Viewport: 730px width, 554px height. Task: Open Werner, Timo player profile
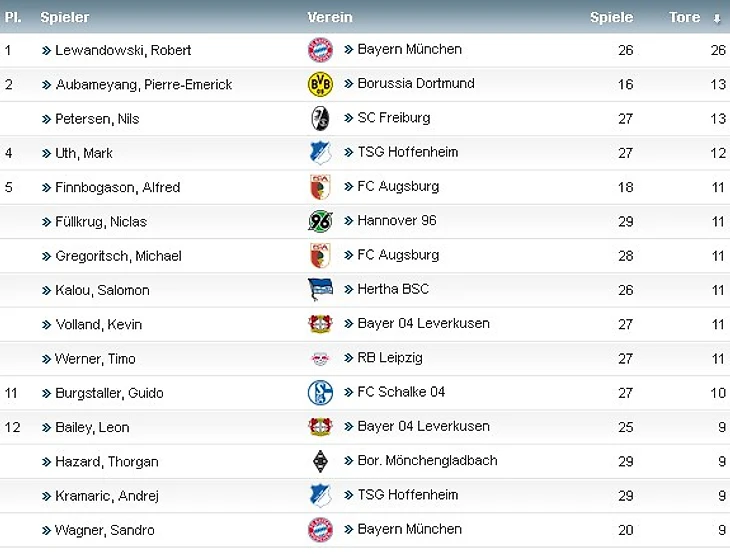point(95,359)
